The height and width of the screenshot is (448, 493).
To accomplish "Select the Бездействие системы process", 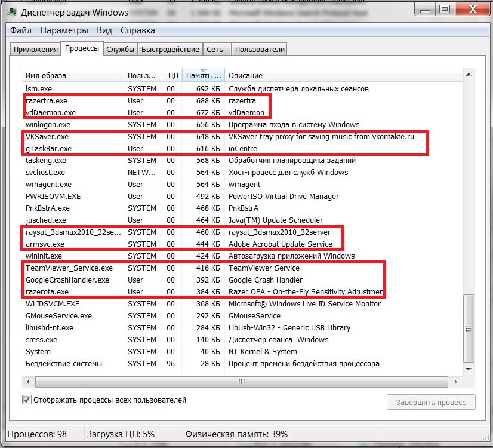I will click(x=242, y=364).
